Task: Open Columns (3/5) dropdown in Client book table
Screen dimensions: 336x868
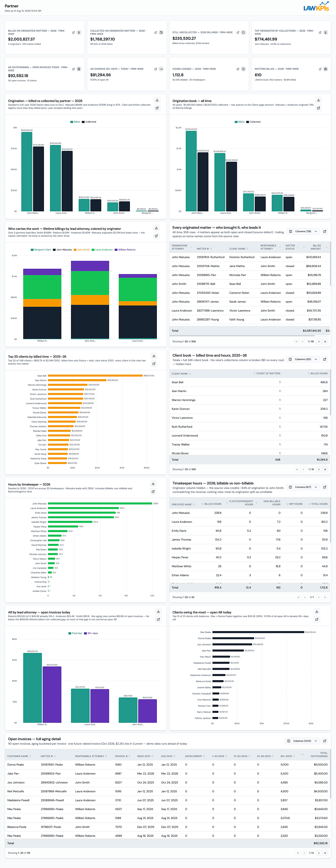Action: pyautogui.click(x=303, y=359)
